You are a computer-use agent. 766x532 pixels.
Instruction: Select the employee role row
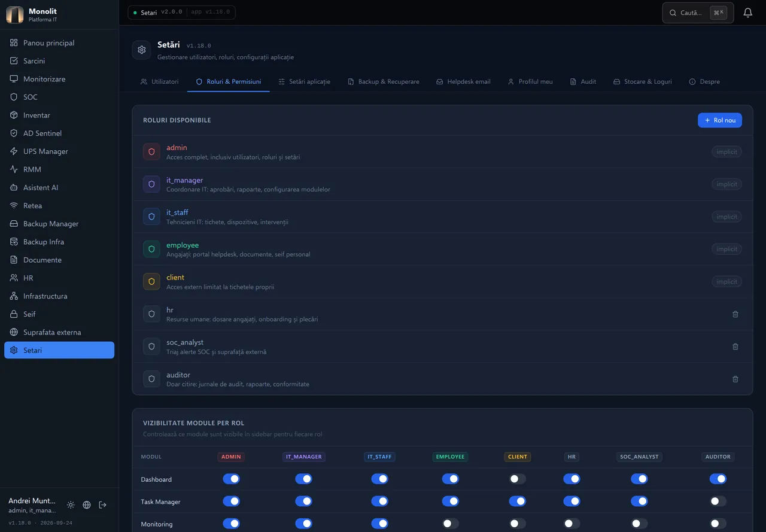(442, 249)
